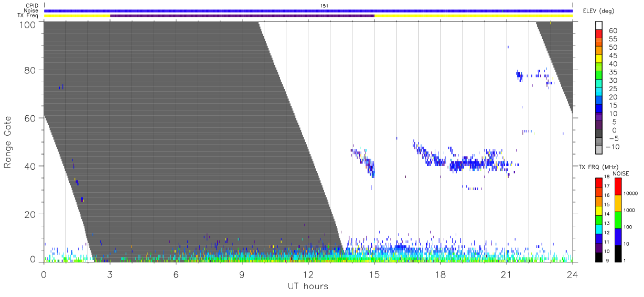Select the white top elevation swatch
Screen dimensions: 644x297
[599, 25]
